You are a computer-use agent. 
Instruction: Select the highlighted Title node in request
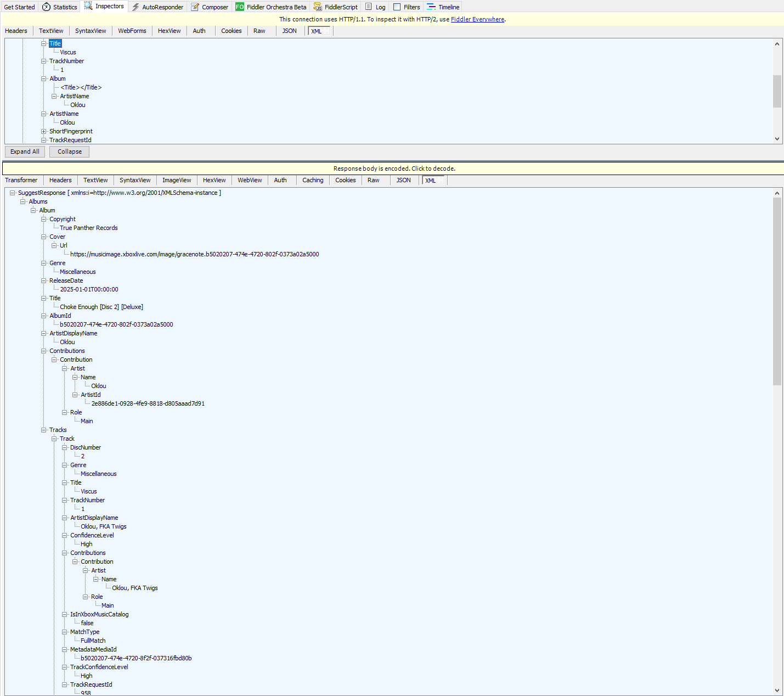tap(55, 43)
